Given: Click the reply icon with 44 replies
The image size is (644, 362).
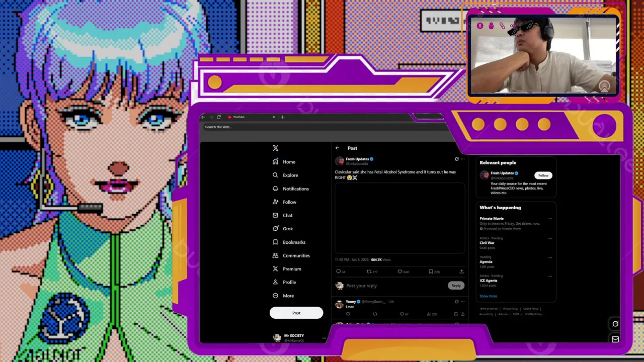Looking at the screenshot, I should [341, 271].
